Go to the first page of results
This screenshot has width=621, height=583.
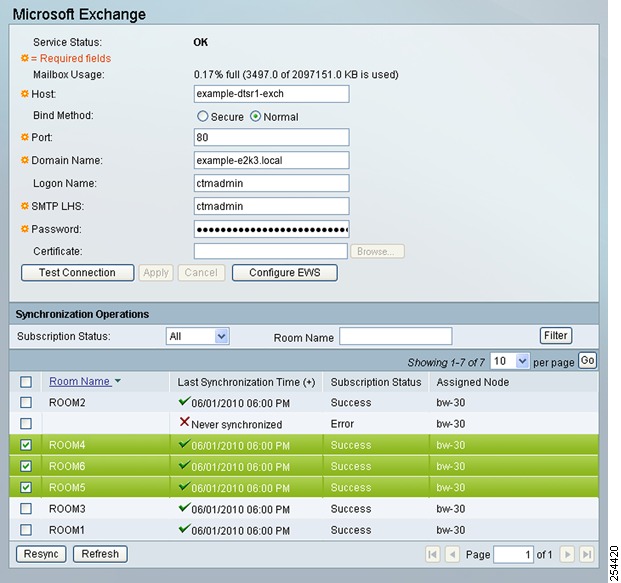(x=432, y=554)
